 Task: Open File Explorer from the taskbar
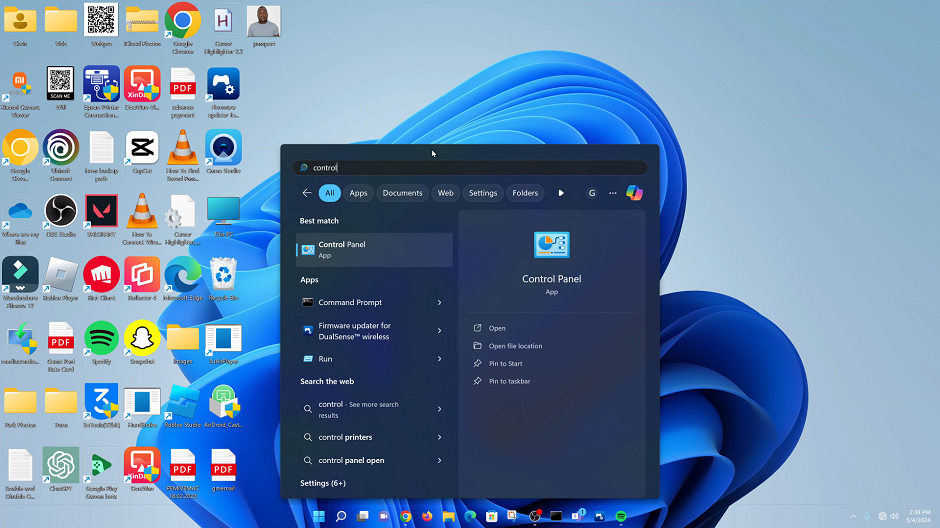pyautogui.click(x=448, y=516)
